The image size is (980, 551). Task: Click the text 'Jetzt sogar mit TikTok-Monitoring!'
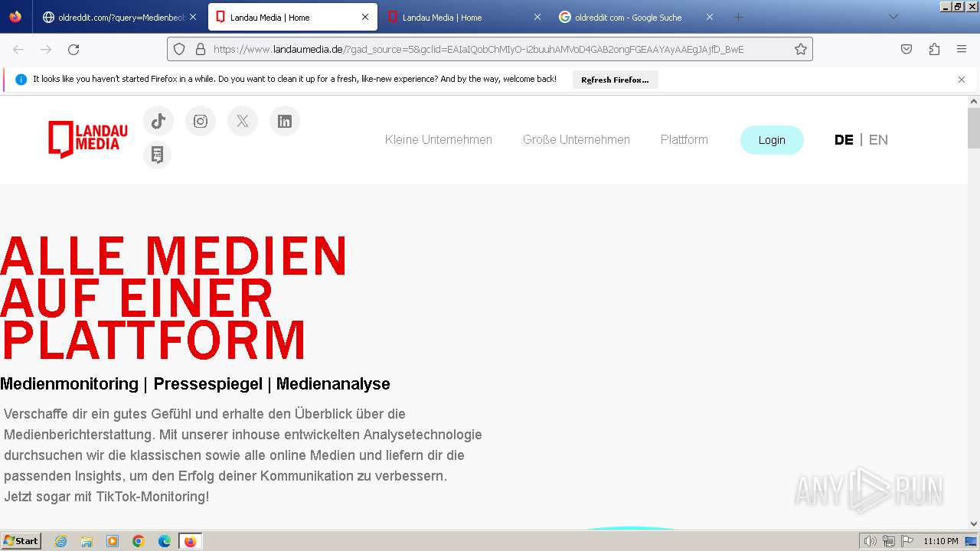tap(106, 497)
